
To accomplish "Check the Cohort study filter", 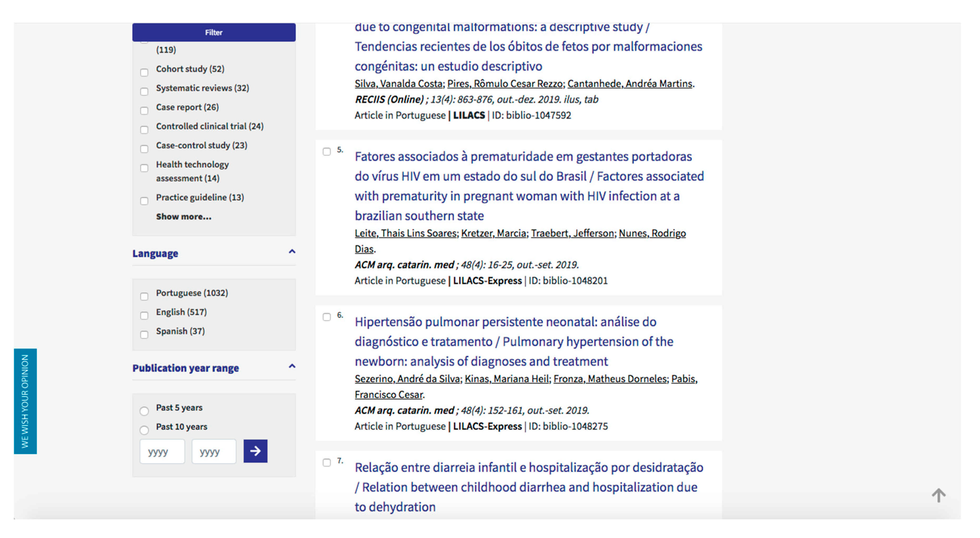I will click(144, 72).
